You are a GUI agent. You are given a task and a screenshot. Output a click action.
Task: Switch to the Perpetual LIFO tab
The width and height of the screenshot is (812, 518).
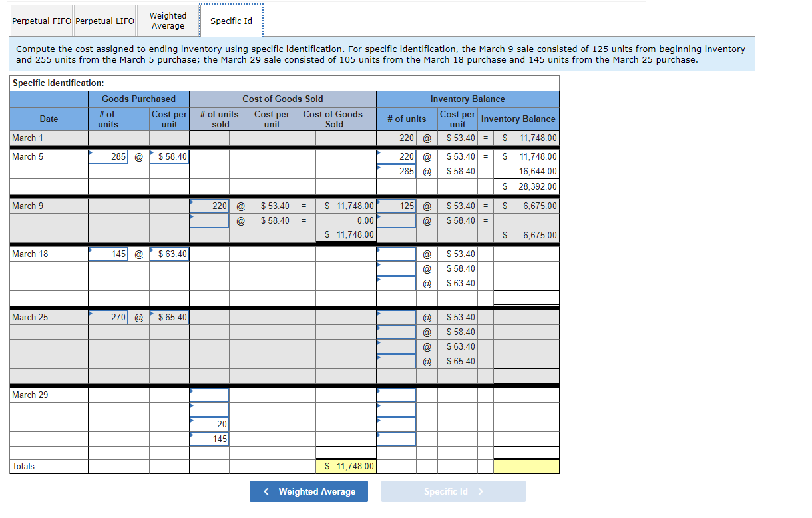tap(104, 20)
